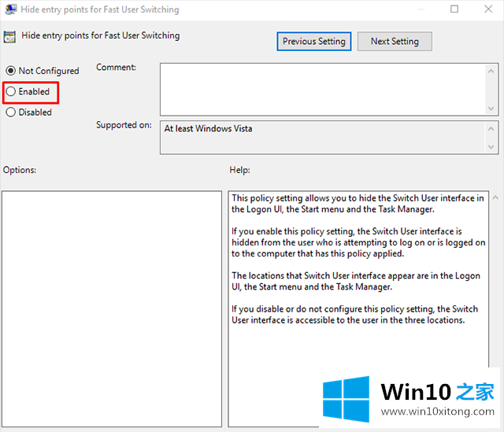Close the Fast User Switching dialog
The image size is (504, 432).
[488, 9]
